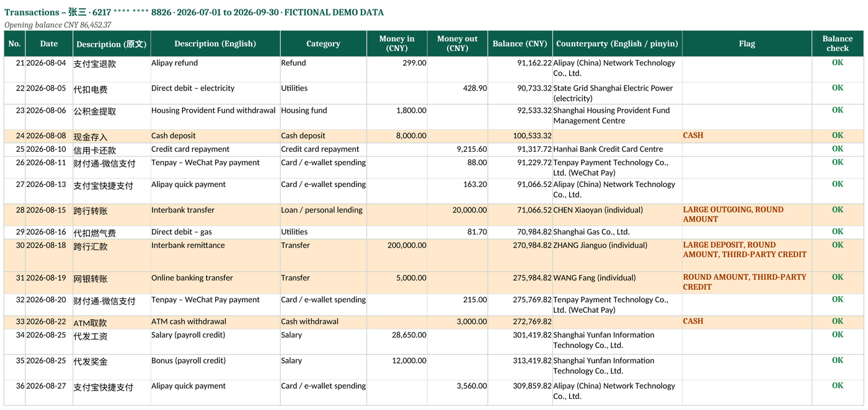
Task: Select the 20,000.00 outgoing amount
Action: click(458, 215)
